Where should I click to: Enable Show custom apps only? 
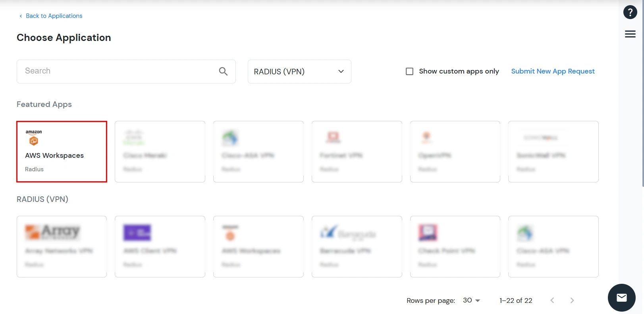(409, 71)
